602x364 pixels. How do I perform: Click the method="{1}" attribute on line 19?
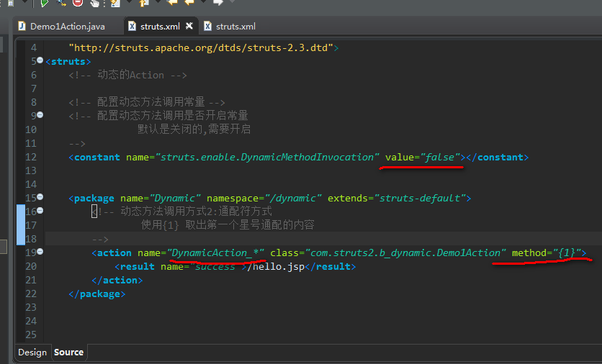546,252
